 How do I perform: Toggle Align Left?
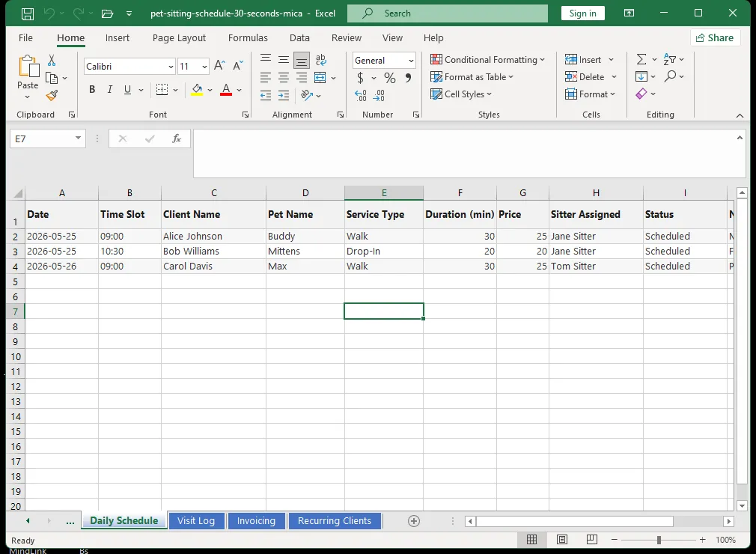tap(266, 78)
